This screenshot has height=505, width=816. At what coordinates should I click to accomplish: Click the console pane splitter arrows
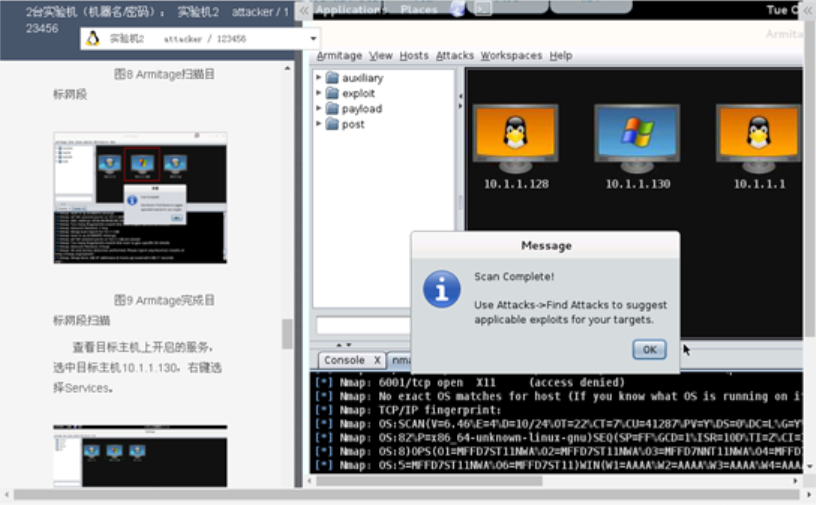[343, 345]
